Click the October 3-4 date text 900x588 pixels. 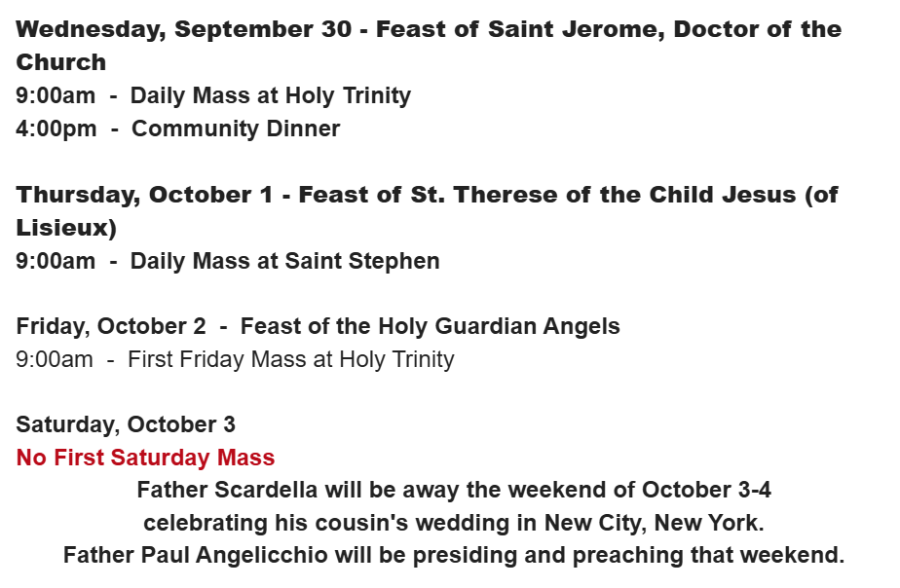[x=706, y=490]
